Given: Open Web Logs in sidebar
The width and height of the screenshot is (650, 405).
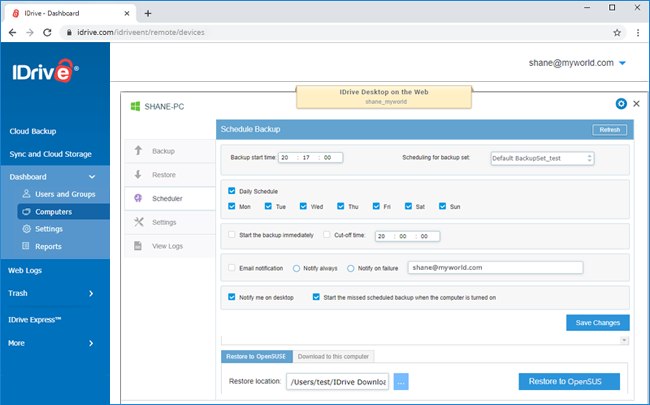Looking at the screenshot, I should pyautogui.click(x=25, y=271).
